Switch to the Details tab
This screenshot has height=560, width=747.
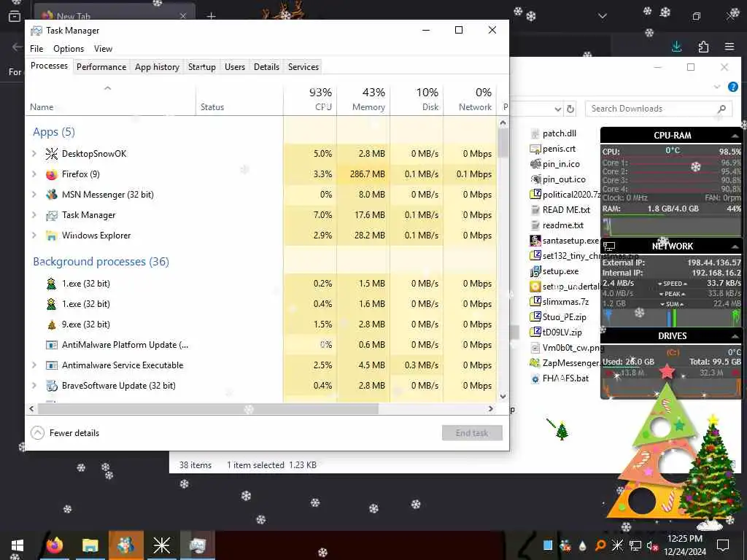[x=266, y=67]
